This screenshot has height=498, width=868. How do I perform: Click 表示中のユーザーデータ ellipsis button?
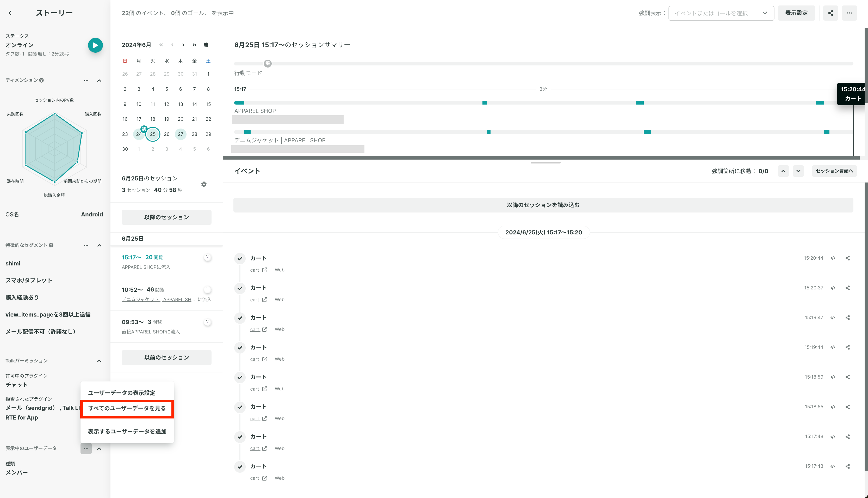click(86, 448)
